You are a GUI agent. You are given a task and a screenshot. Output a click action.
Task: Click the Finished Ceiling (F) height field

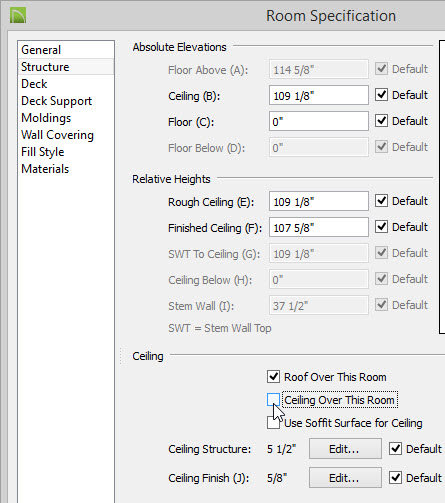(x=319, y=227)
